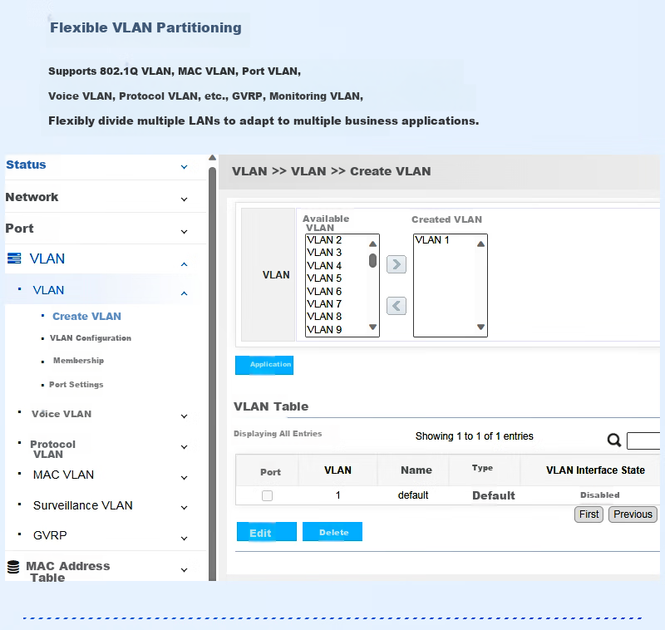665x630 pixels.
Task: Click the VLAN Table search field
Action: pos(643,440)
